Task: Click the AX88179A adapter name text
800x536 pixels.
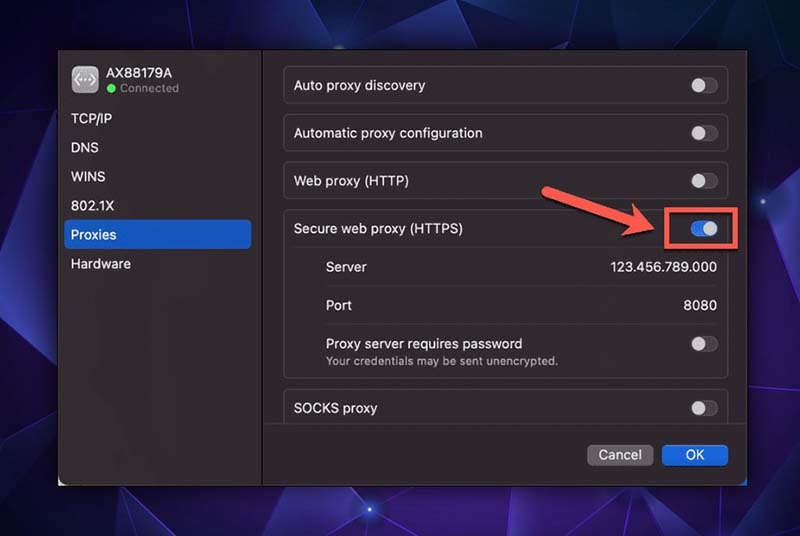Action: 139,73
